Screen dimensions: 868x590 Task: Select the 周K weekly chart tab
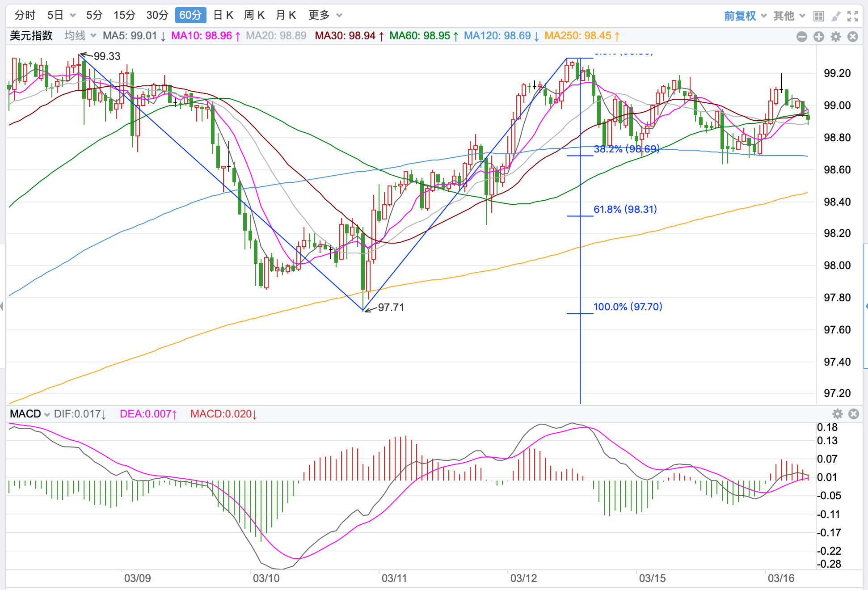pos(254,15)
